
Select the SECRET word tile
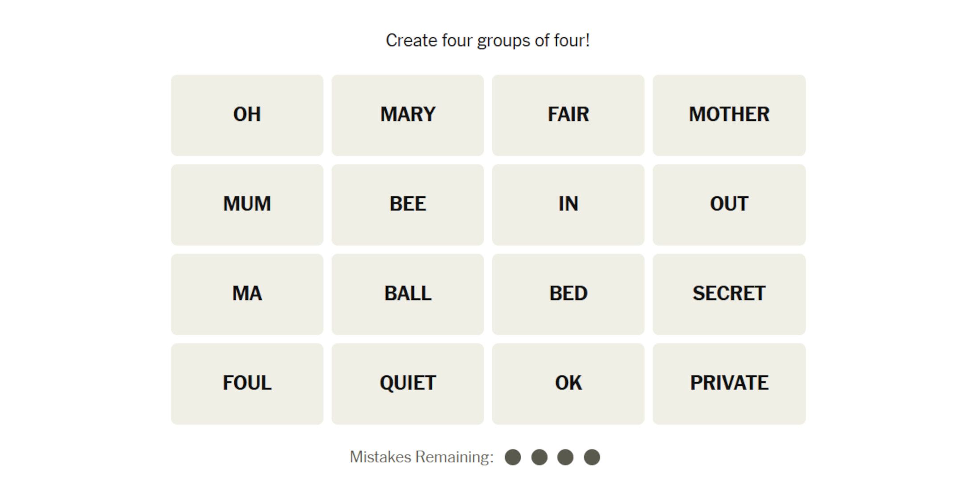click(x=729, y=294)
